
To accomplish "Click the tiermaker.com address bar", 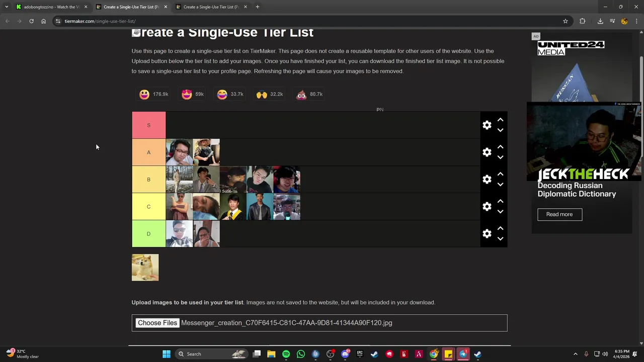I will coord(307,21).
